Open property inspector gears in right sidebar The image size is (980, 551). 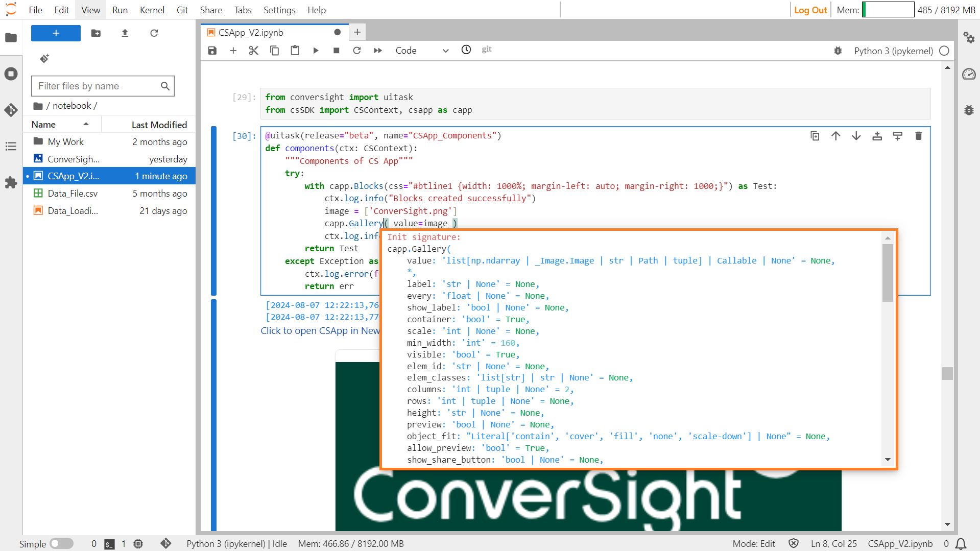(x=969, y=37)
